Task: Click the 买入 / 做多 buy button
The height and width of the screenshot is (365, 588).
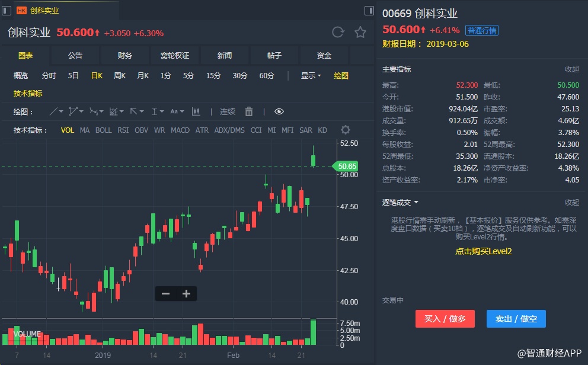Action: [445, 319]
